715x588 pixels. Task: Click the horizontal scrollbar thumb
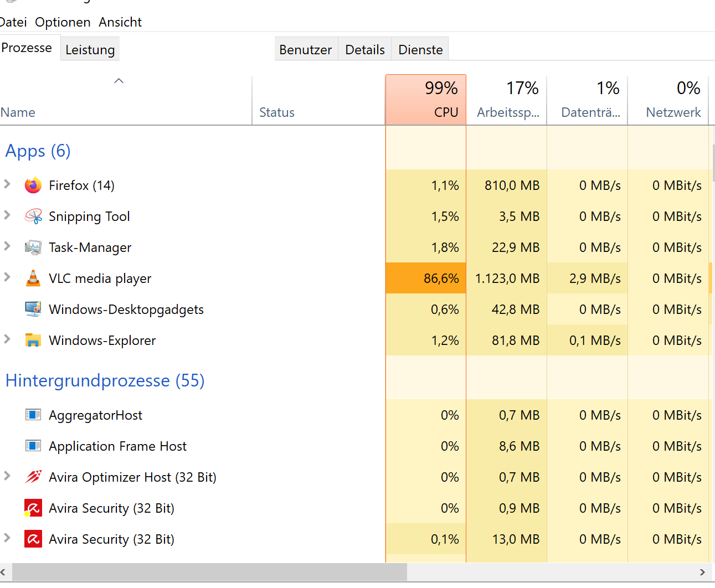(209, 572)
